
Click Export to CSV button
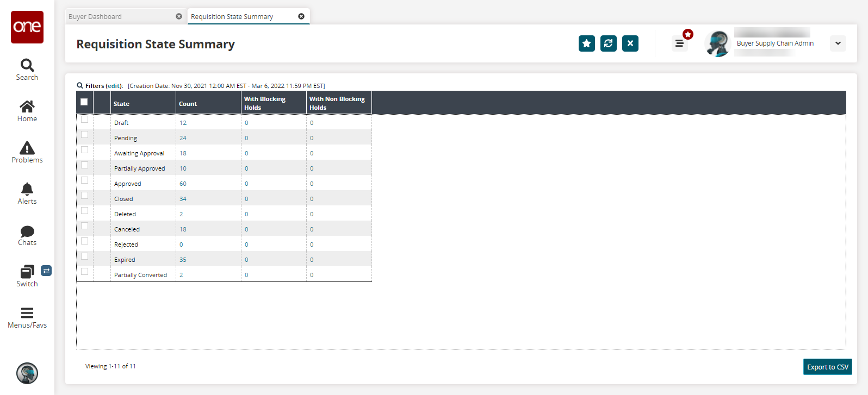[827, 367]
